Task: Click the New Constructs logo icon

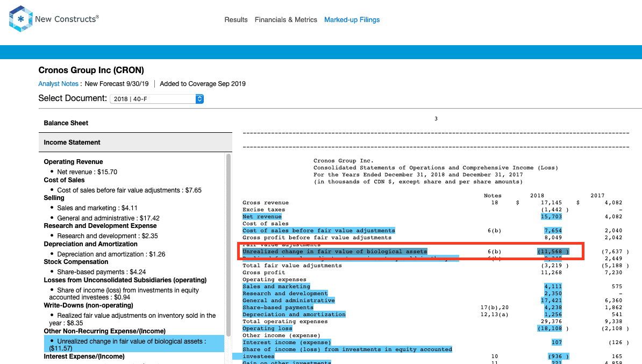Action: coord(20,19)
